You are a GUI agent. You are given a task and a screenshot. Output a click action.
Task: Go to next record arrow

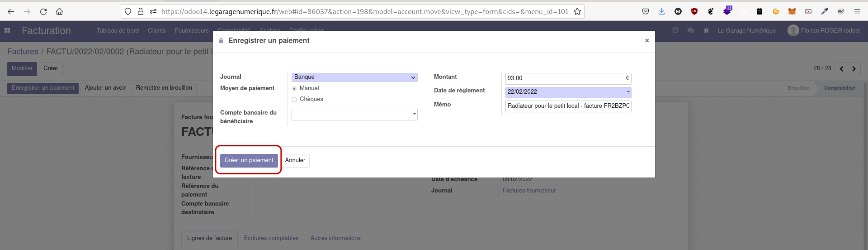(854, 69)
